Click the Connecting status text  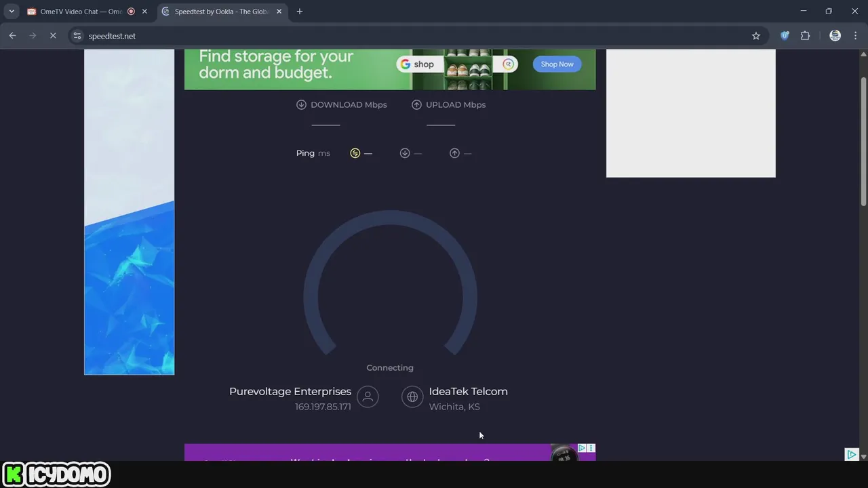point(390,367)
